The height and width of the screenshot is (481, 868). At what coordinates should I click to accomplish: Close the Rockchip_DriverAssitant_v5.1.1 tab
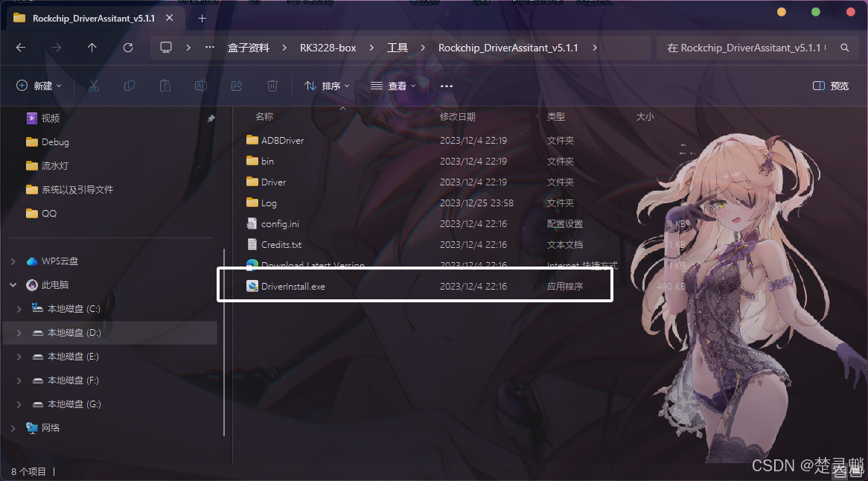pos(170,19)
